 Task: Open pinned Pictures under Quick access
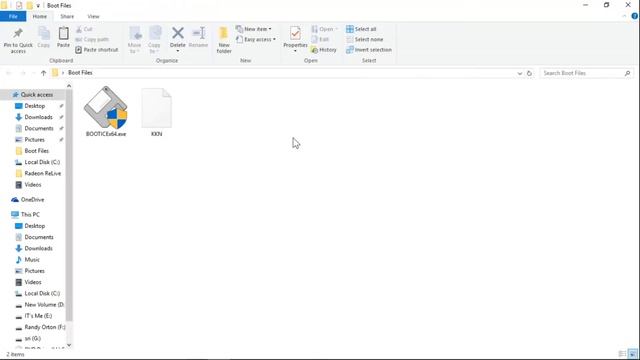click(x=34, y=140)
